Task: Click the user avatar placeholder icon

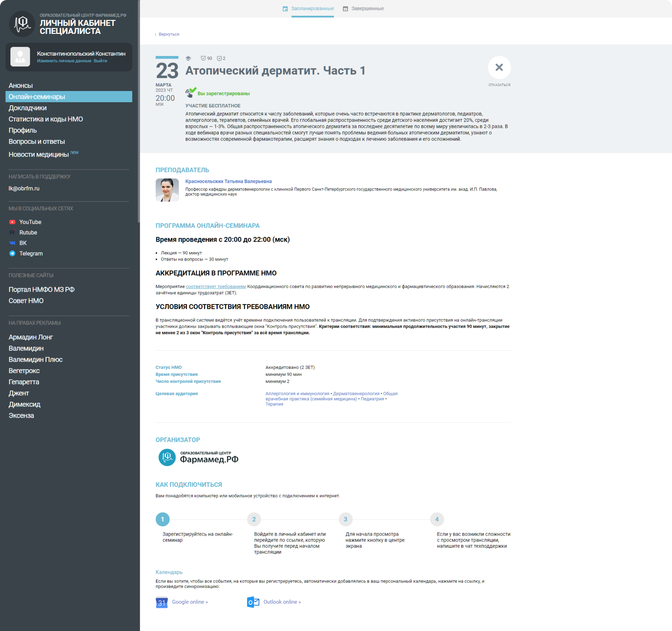Action: coord(20,57)
